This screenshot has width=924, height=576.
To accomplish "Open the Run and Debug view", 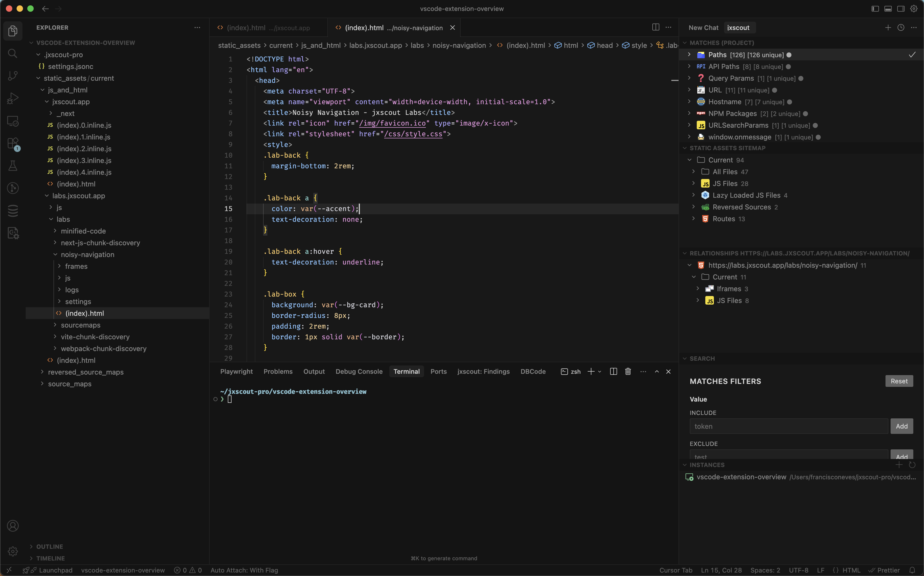I will [x=13, y=98].
